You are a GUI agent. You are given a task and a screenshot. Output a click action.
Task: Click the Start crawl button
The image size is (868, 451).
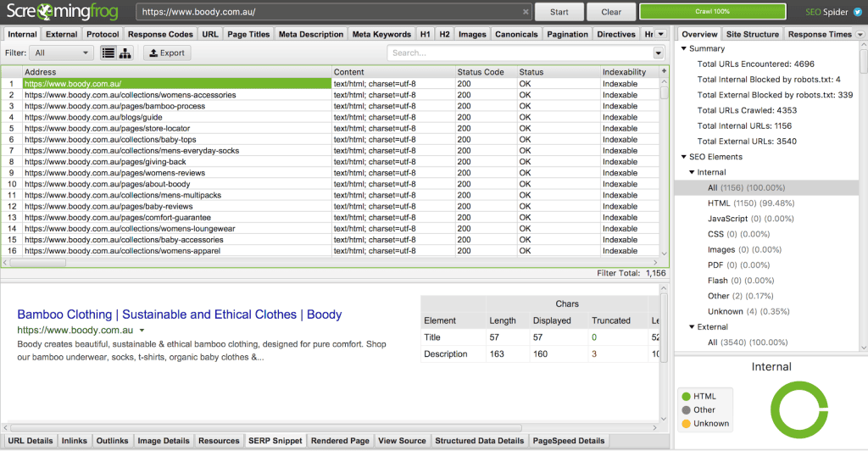pos(559,12)
